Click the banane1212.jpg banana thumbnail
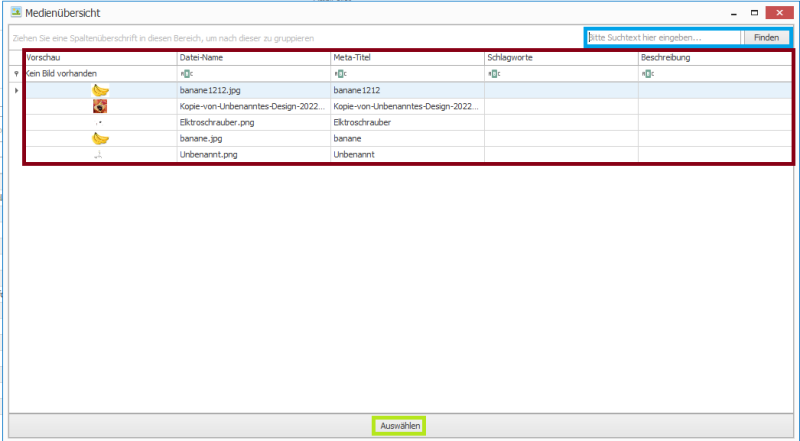The image size is (800, 441). click(x=100, y=90)
